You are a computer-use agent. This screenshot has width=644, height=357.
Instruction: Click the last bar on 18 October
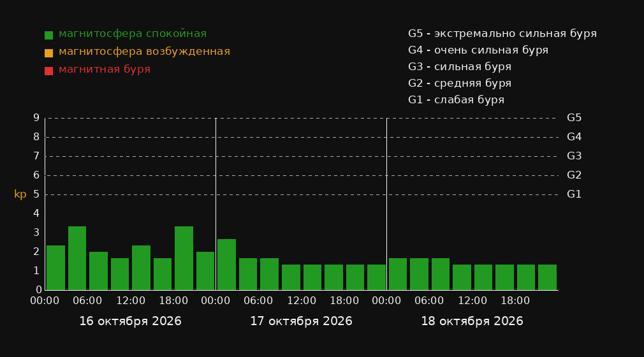click(547, 277)
